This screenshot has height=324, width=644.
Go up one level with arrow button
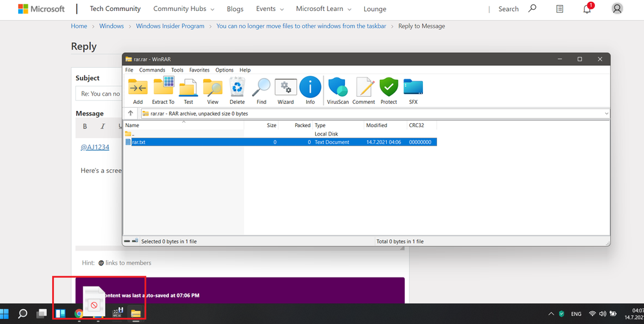[131, 113]
